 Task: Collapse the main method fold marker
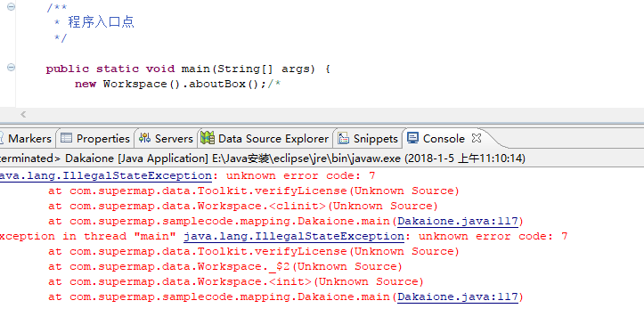coord(11,68)
